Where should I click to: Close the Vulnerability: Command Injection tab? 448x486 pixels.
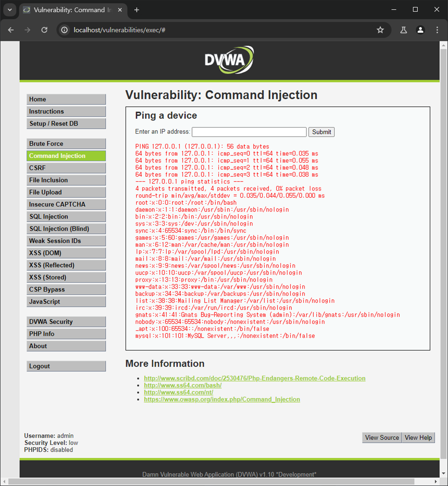point(120,10)
